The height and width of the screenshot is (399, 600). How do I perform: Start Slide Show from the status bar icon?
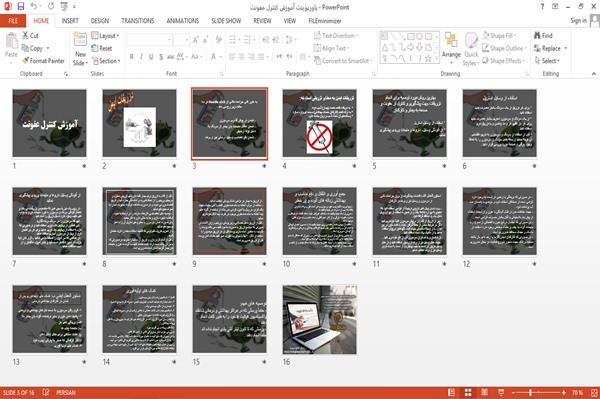[x=501, y=392]
